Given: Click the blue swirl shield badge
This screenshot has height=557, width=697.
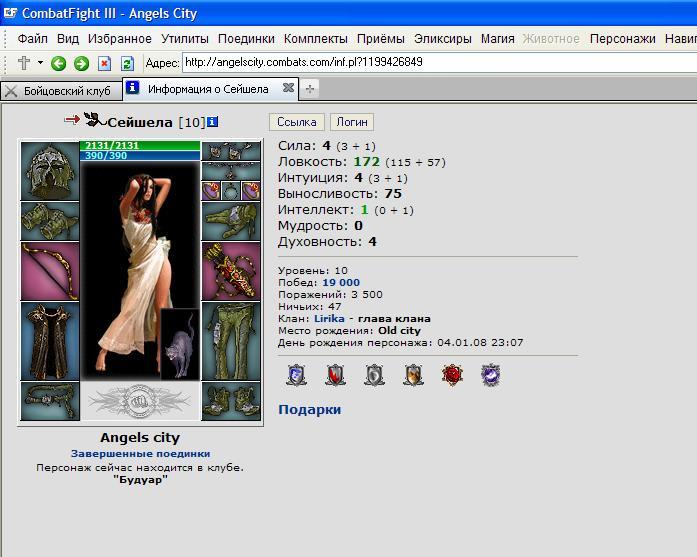Looking at the screenshot, I should click(x=296, y=375).
